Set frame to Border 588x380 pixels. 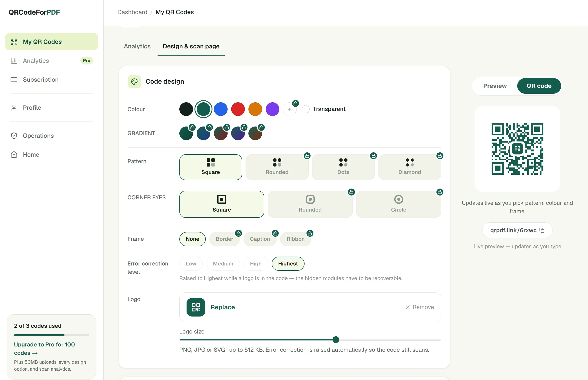point(224,239)
